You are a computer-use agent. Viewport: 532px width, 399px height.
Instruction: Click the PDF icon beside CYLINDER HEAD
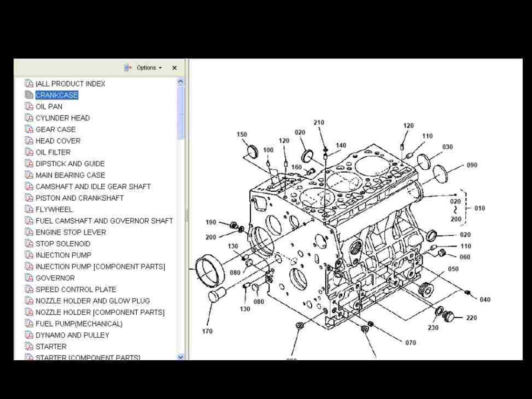pyautogui.click(x=29, y=118)
